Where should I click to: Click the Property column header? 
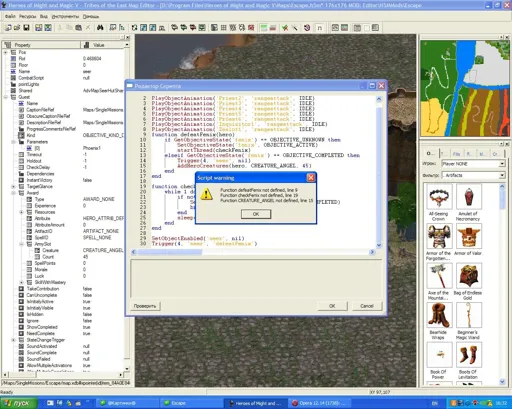pyautogui.click(x=41, y=45)
